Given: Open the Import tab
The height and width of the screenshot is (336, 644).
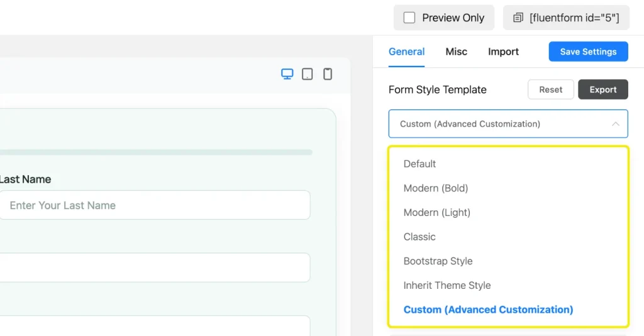Looking at the screenshot, I should pyautogui.click(x=503, y=51).
